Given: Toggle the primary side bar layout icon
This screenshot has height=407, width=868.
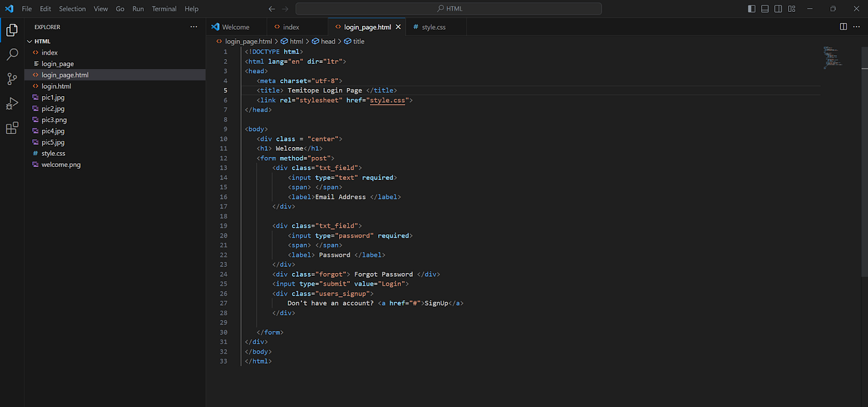Looking at the screenshot, I should [751, 9].
